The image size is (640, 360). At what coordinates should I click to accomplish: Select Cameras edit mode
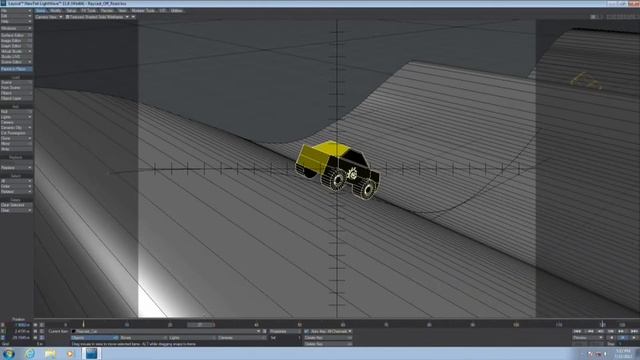click(x=241, y=338)
